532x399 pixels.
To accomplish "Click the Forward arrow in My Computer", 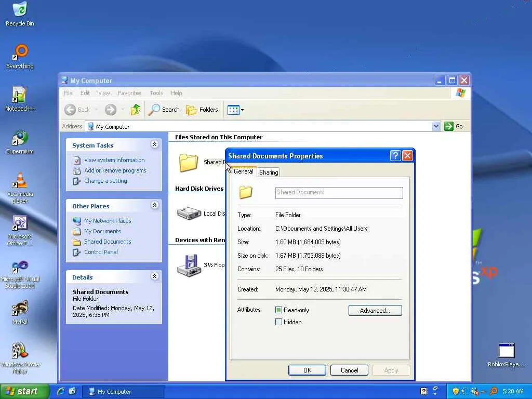I will click(111, 110).
